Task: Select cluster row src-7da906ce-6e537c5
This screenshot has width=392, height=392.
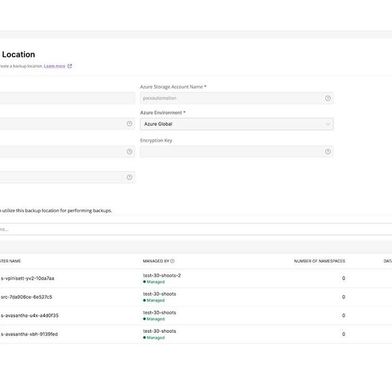Action: 196,297
